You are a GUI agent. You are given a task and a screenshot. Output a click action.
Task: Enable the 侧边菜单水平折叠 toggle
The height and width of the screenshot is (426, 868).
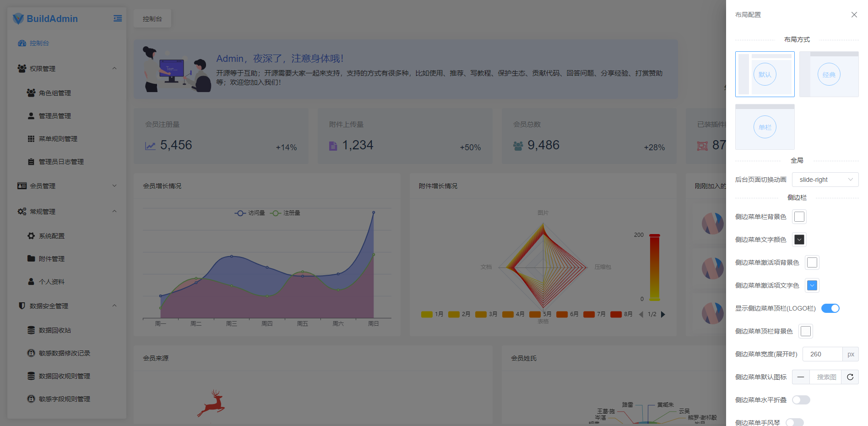(801, 399)
